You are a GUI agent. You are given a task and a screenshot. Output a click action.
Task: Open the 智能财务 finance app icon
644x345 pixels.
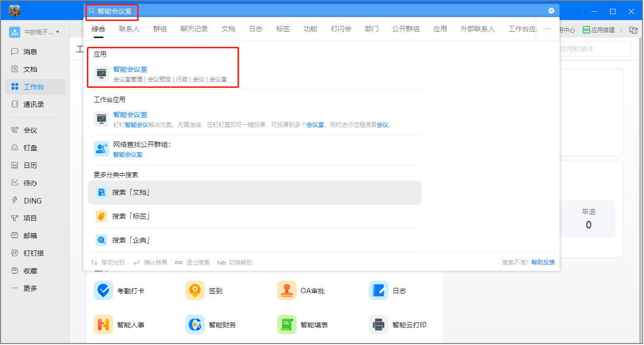pos(195,325)
